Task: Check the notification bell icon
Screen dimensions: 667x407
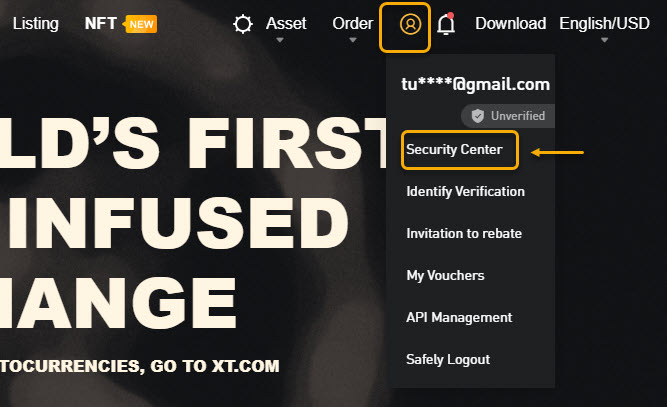Action: [446, 24]
